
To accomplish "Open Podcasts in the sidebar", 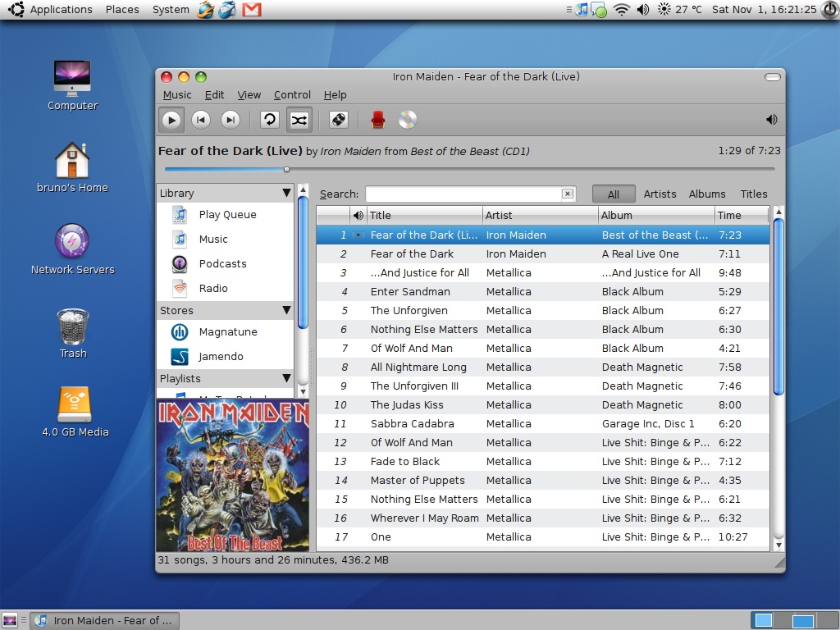I will 226,263.
